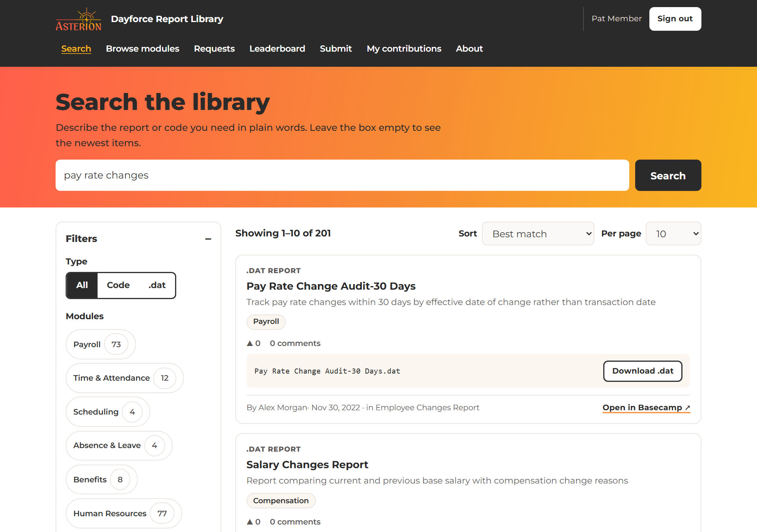Click the Payroll tag on first result

(x=266, y=322)
